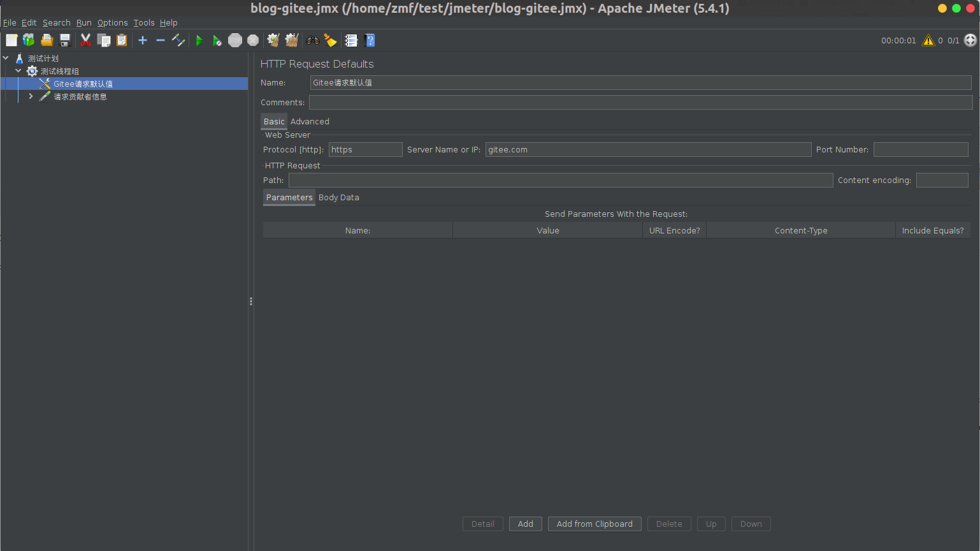Open the Search menu
Viewport: 980px width, 551px height.
[x=57, y=22]
